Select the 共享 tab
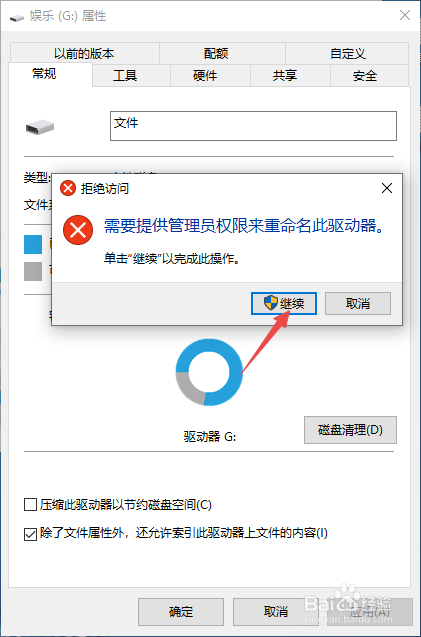 (285, 76)
